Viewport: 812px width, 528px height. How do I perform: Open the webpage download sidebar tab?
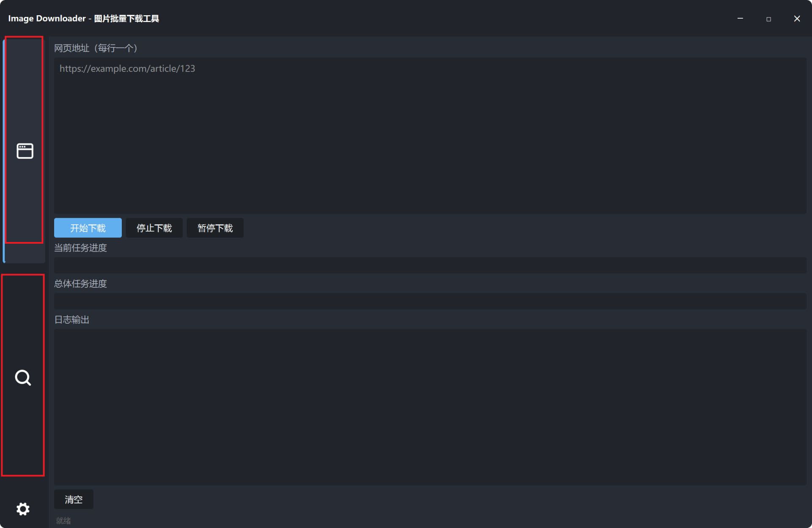pyautogui.click(x=25, y=151)
